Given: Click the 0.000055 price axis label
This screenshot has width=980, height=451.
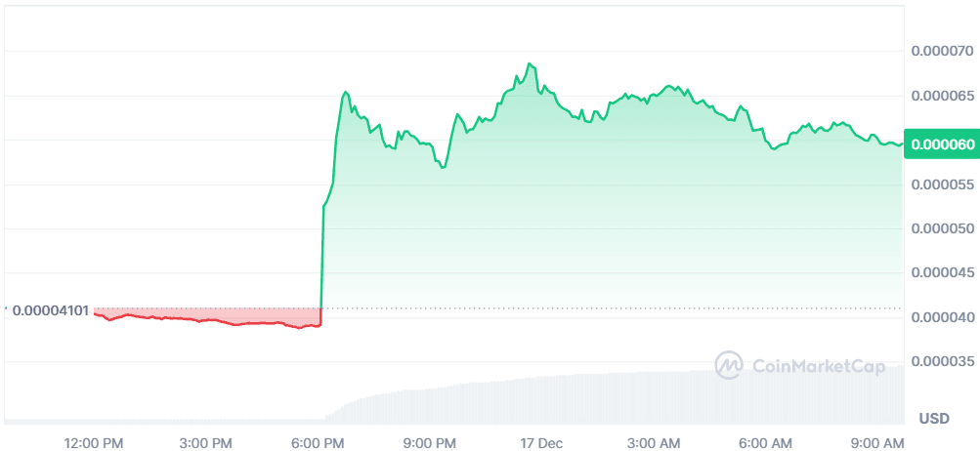Looking at the screenshot, I should click(942, 184).
